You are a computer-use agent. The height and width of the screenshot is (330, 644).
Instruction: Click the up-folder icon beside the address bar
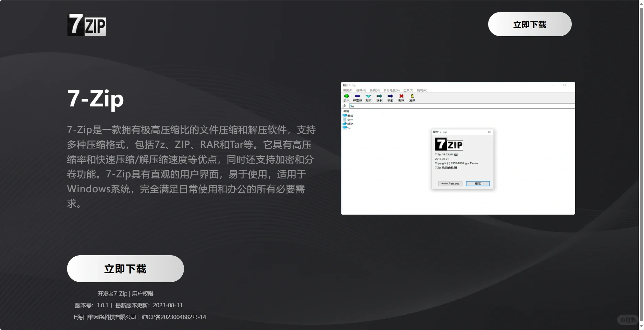[344, 106]
